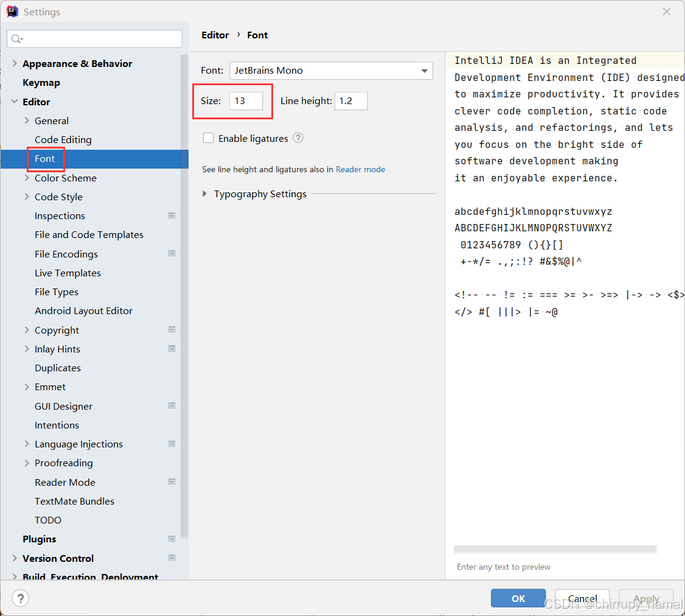Viewport: 685px width, 616px height.
Task: Open File Types settings page
Action: click(x=57, y=292)
